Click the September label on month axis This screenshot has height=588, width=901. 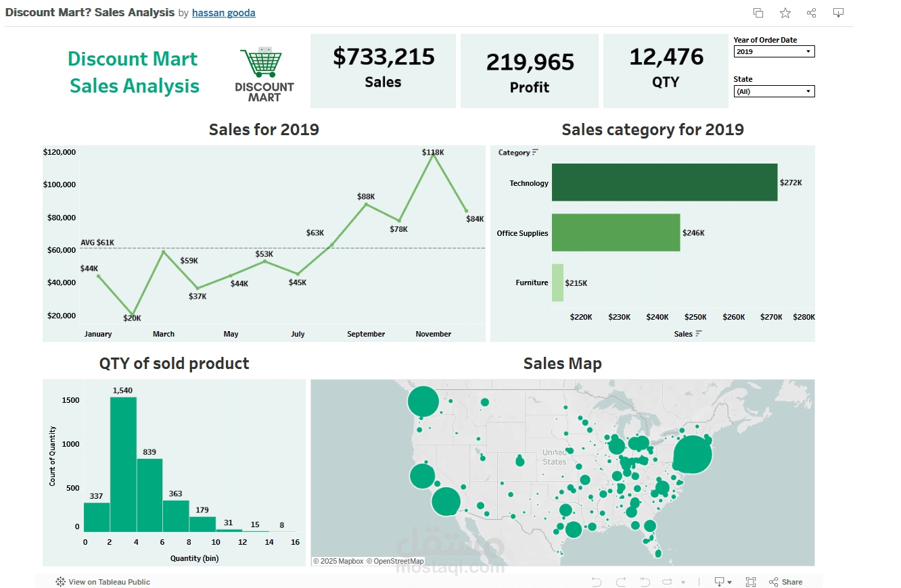click(x=366, y=334)
